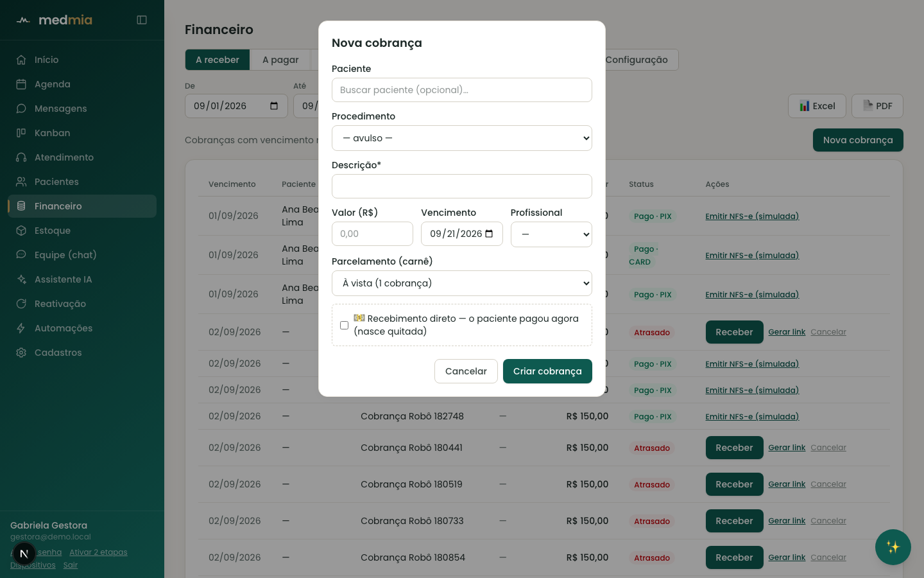Cancel the Cobrança Robô 180519 charge
The image size is (924, 578).
828,484
